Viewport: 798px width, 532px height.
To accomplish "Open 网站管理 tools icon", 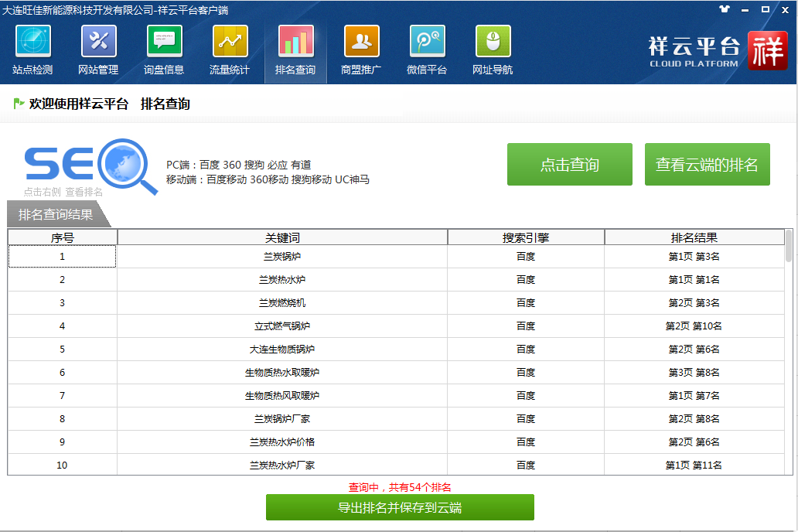I will [x=99, y=41].
